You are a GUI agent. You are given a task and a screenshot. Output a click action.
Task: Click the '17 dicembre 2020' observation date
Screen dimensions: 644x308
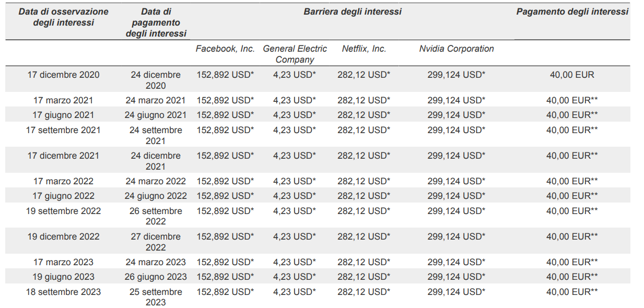tap(63, 75)
